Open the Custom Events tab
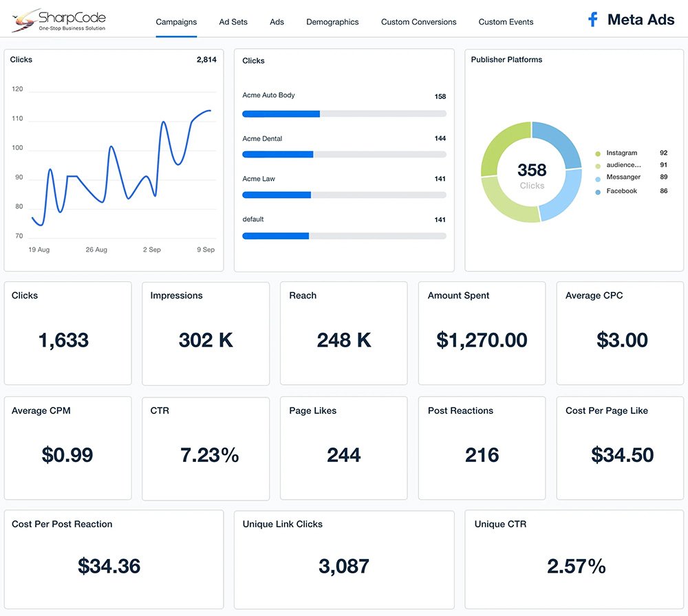 coord(506,22)
